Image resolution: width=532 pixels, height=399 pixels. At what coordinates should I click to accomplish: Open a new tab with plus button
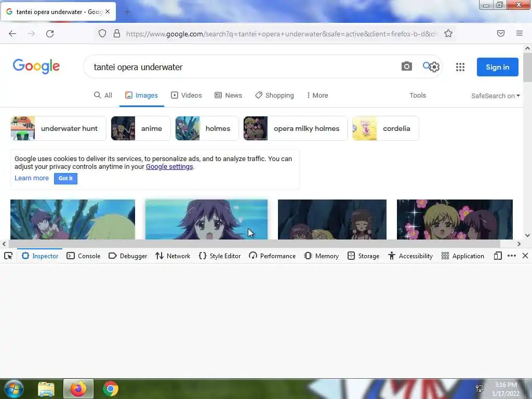click(x=127, y=12)
